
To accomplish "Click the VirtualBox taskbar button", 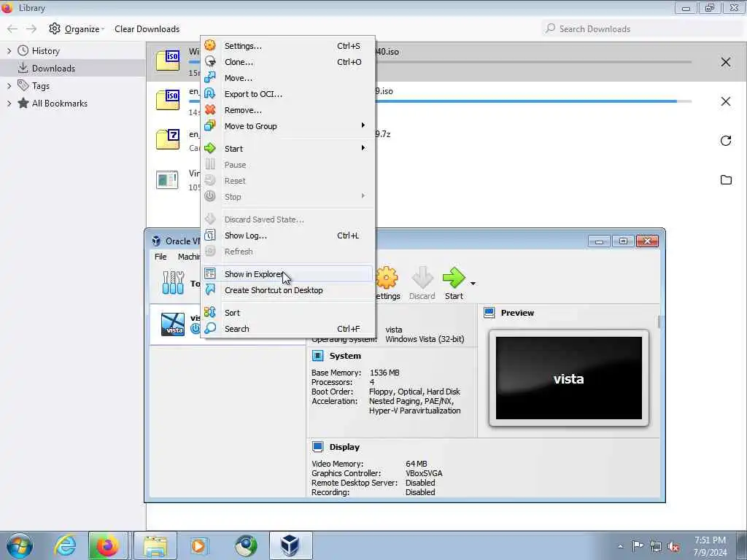I will (x=290, y=545).
